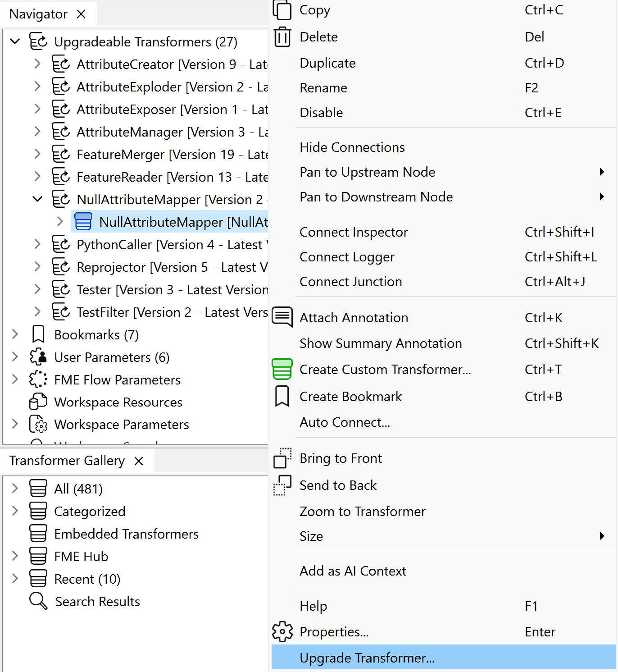Expand the FME Flow Parameters node
Image resolution: width=618 pixels, height=672 pixels.
[x=15, y=379]
